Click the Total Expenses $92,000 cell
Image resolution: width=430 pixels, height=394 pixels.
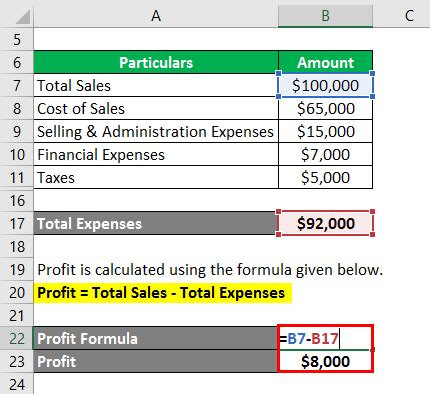tap(325, 223)
